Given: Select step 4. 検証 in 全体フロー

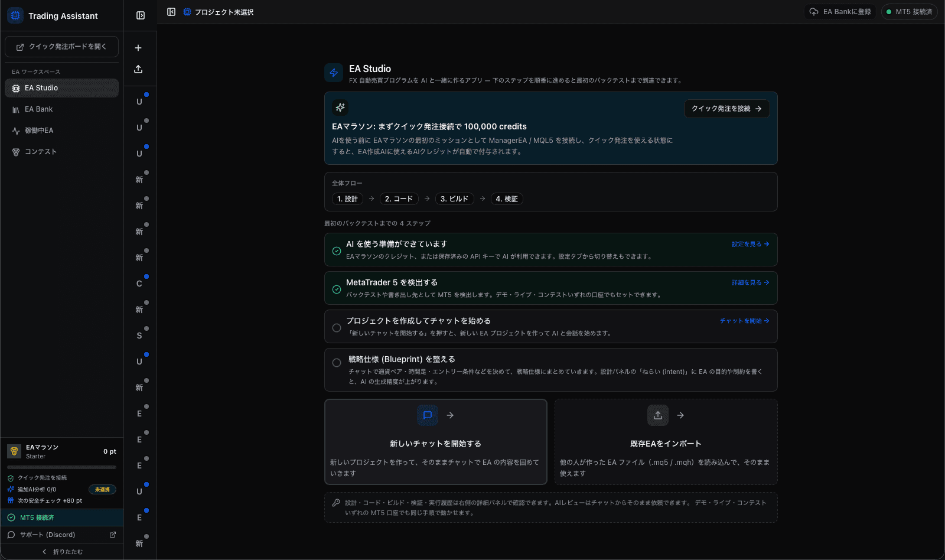Looking at the screenshot, I should [507, 199].
